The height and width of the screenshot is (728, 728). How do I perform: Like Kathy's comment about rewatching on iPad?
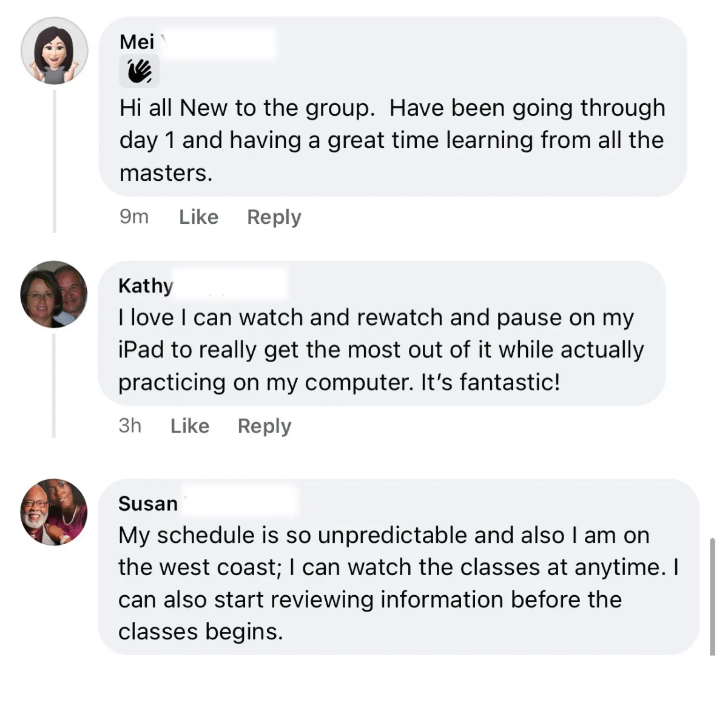190,426
